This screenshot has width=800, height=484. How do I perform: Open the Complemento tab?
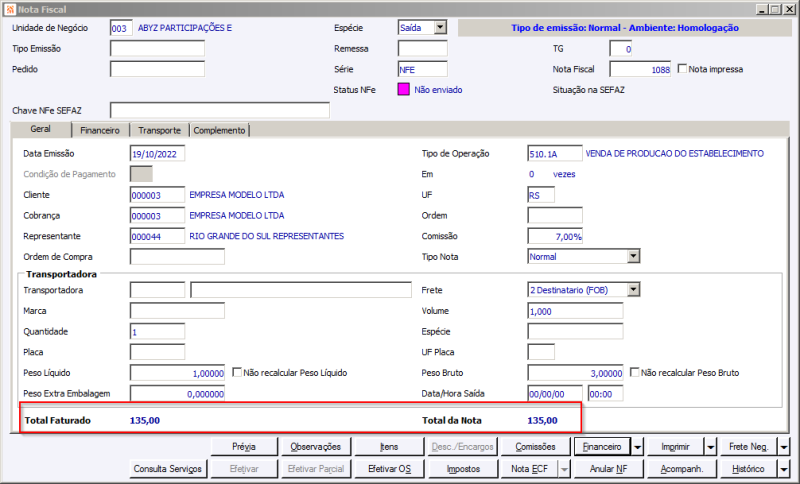coord(219,131)
